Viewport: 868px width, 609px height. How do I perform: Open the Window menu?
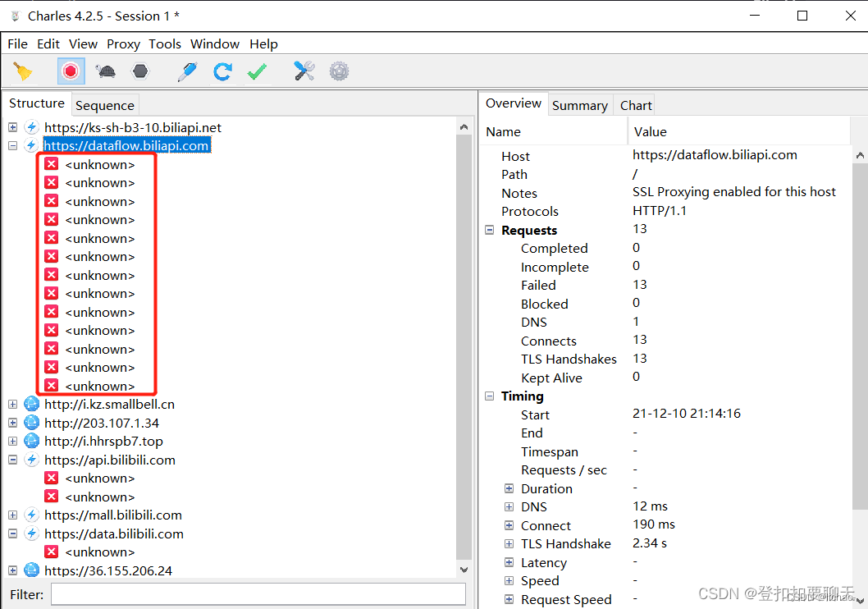215,43
